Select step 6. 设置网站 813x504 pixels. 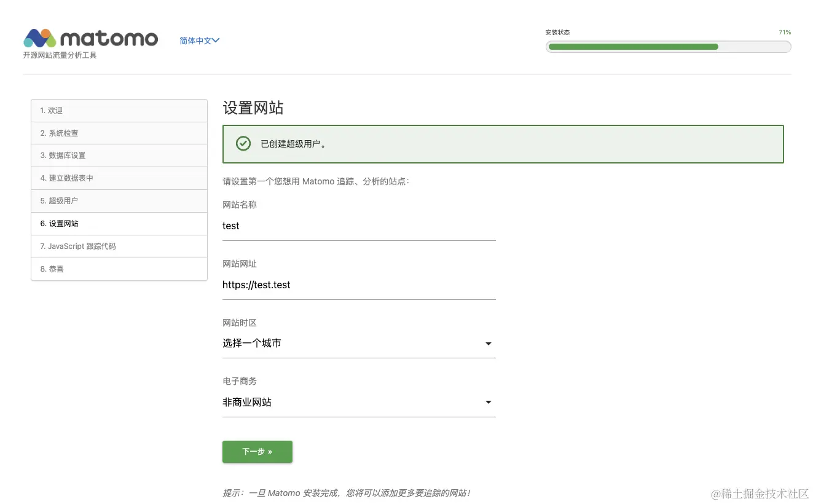[x=119, y=224]
